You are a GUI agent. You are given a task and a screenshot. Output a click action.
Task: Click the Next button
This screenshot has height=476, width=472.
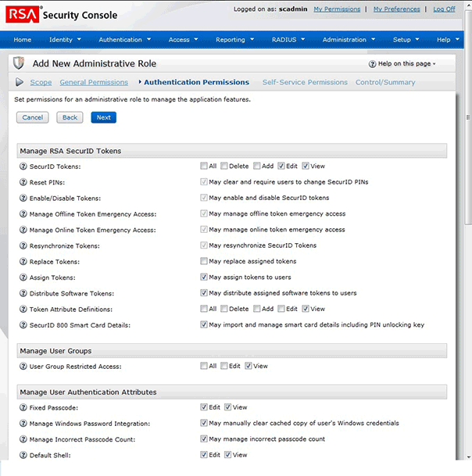(103, 117)
